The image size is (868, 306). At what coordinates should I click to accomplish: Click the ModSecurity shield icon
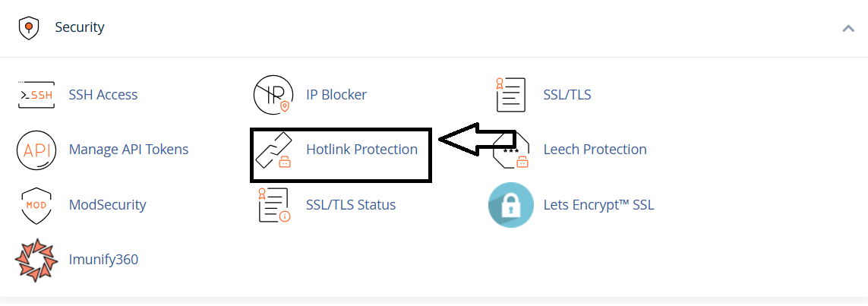[36, 205]
